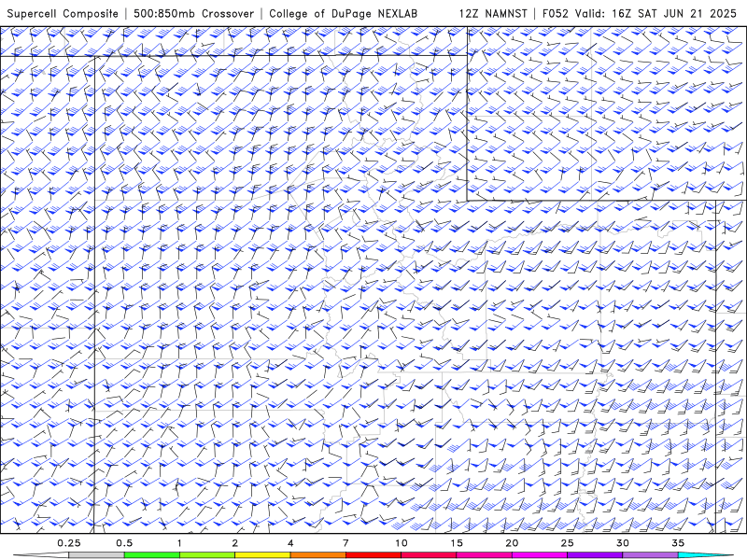The height and width of the screenshot is (560, 747).
Task: Select the red 7–10 legend swatch
Action: point(373,555)
